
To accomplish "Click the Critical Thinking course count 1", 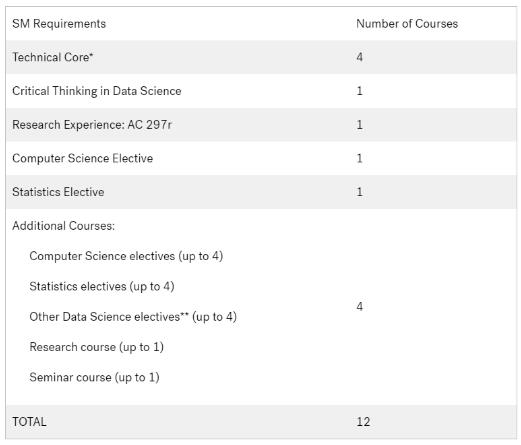I will tap(359, 91).
